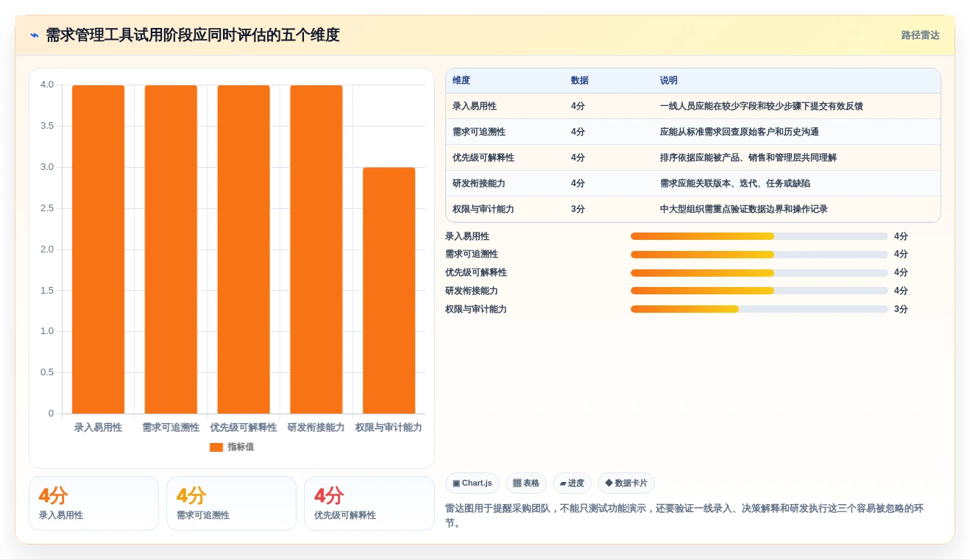
Task: Click the 需求可追溯性 progress bar
Action: [x=760, y=254]
